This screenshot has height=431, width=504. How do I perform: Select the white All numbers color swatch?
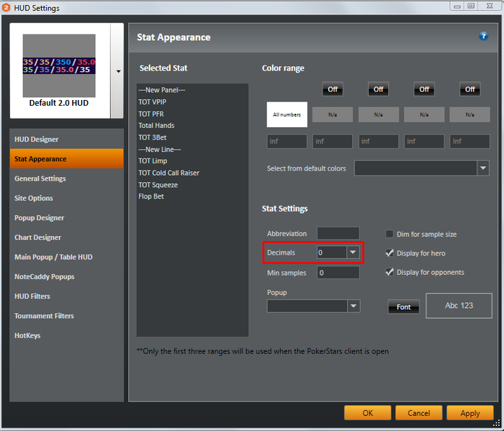pos(287,114)
